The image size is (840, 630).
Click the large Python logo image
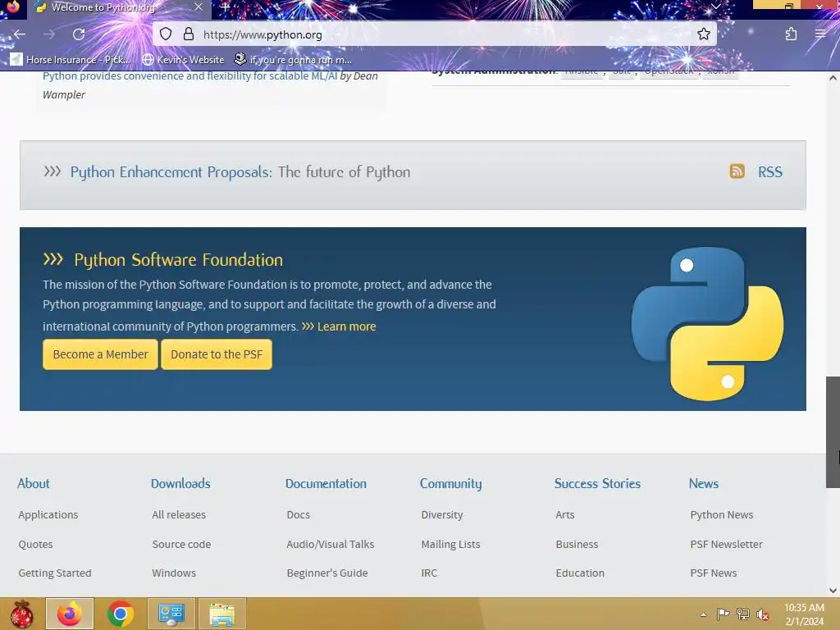pyautogui.click(x=707, y=323)
